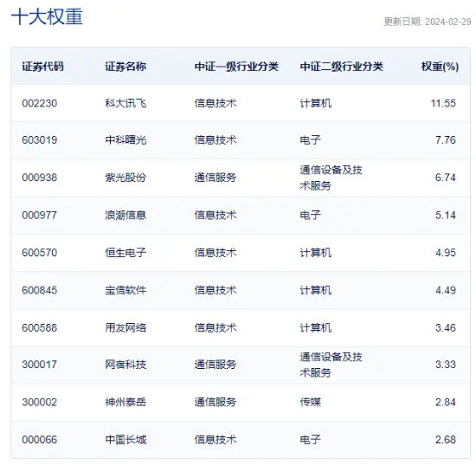Image resolution: width=476 pixels, height=465 pixels.
Task: Click stock code 000938
Action: (x=40, y=178)
